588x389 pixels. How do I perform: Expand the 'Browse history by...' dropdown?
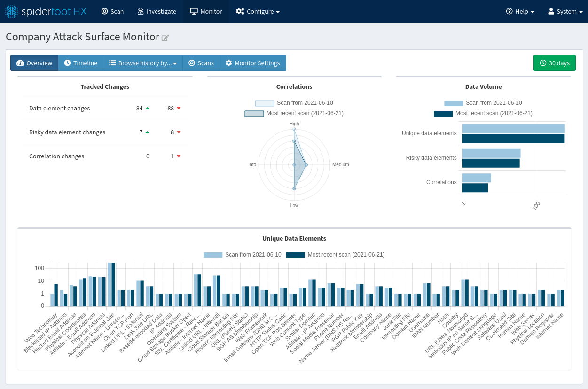point(143,63)
